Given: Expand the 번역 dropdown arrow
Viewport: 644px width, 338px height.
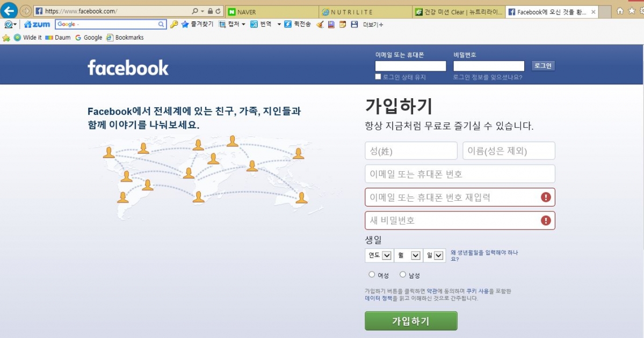Looking at the screenshot, I should [x=279, y=25].
